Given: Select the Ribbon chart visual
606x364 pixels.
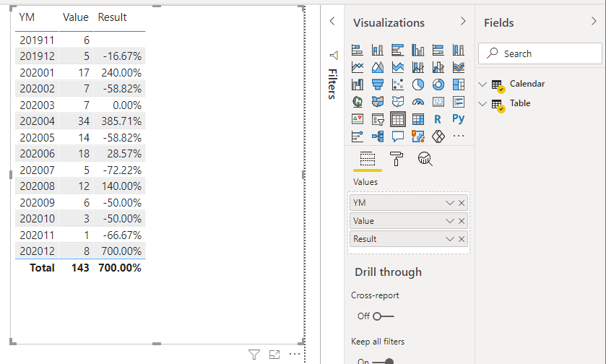Looking at the screenshot, I should (x=459, y=67).
